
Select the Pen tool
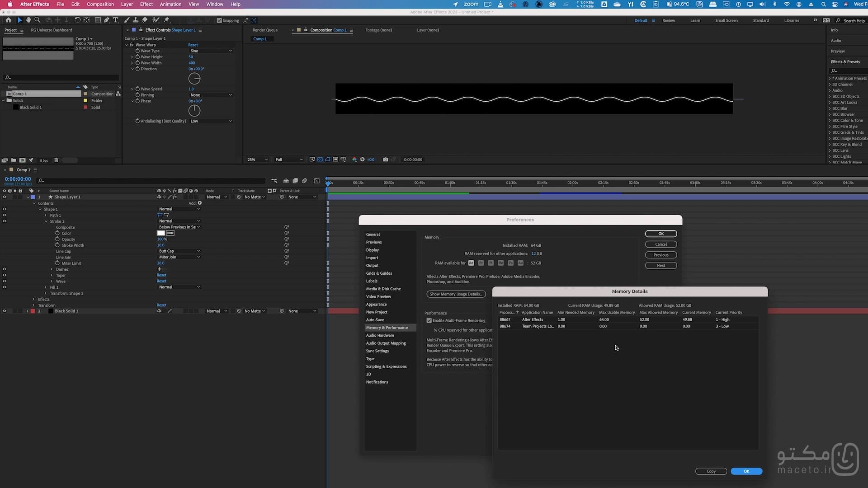[107, 20]
